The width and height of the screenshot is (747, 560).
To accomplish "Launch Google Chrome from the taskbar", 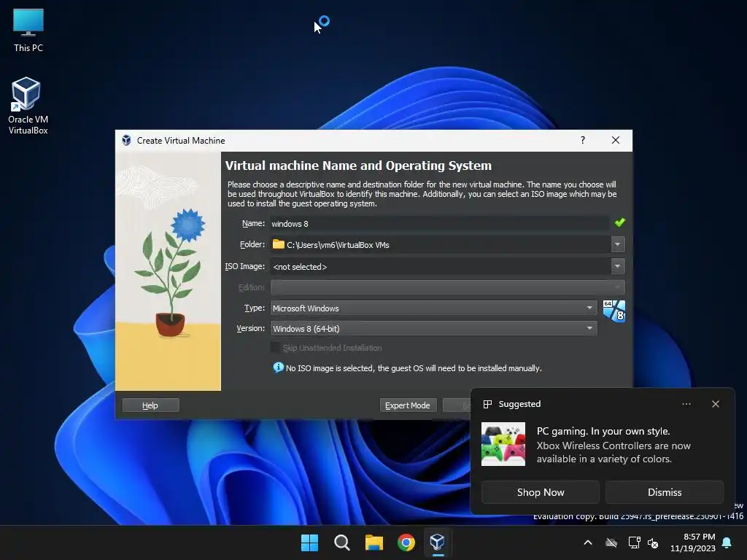I will 406,542.
